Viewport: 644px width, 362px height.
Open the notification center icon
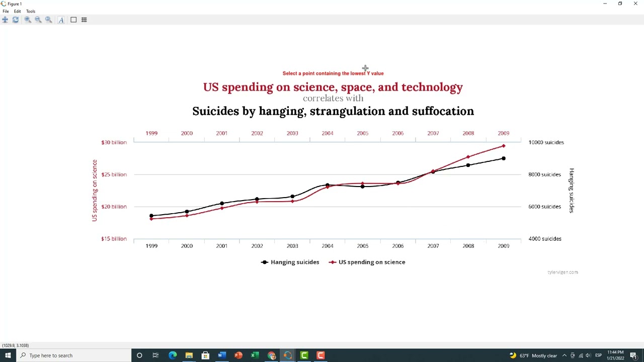[x=634, y=355]
